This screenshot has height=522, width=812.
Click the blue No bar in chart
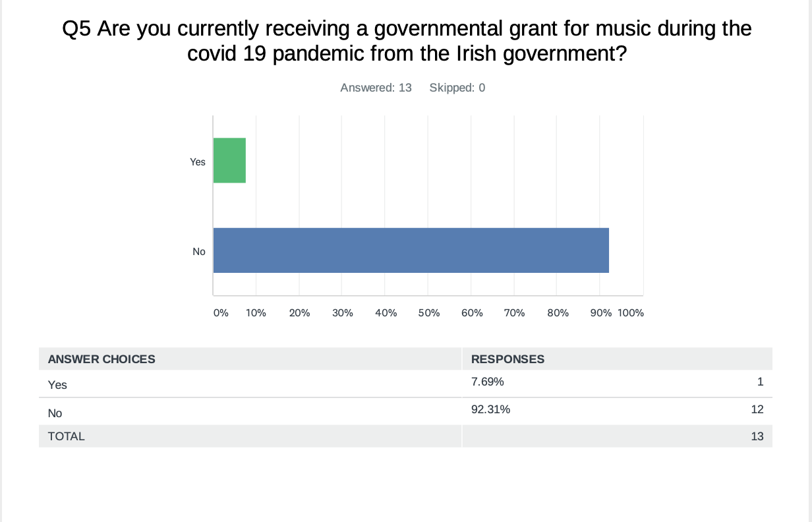[x=411, y=250]
